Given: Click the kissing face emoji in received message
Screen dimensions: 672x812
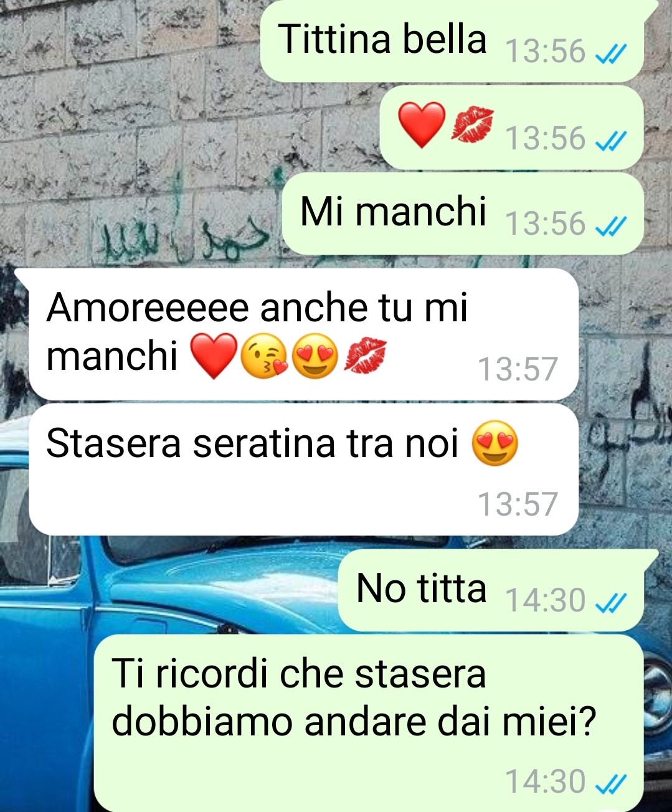Looking at the screenshot, I should pyautogui.click(x=264, y=357).
